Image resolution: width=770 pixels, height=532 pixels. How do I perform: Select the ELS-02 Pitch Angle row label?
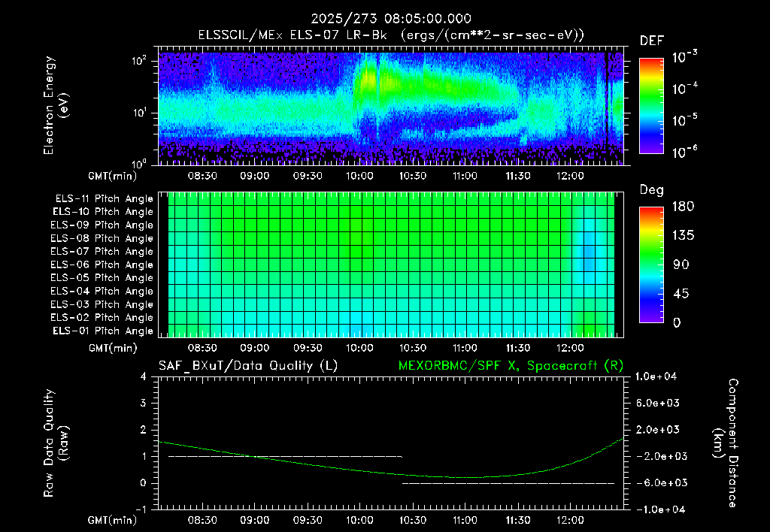coord(102,318)
